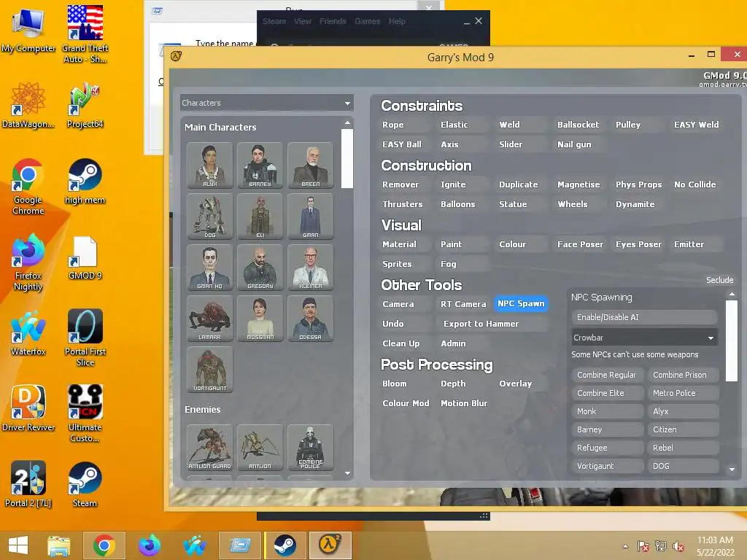747x560 pixels.
Task: Choose the Kleiner character icon
Action: 310,267
